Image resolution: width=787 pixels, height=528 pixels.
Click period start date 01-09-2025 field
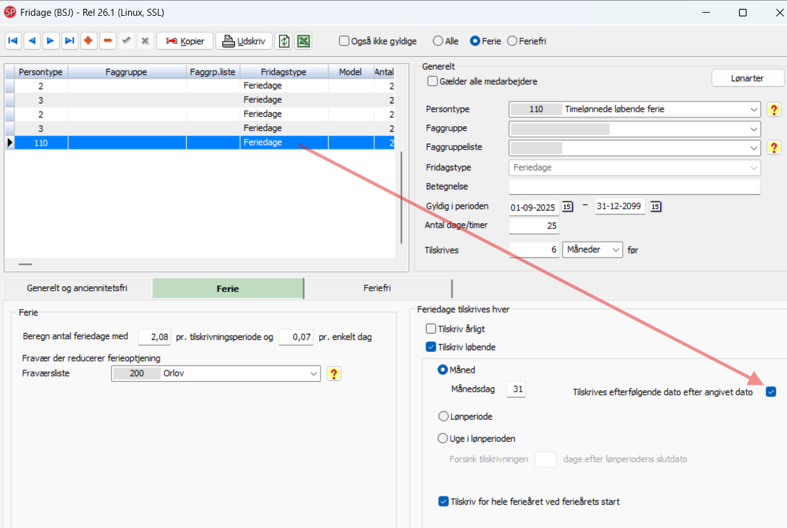(534, 207)
